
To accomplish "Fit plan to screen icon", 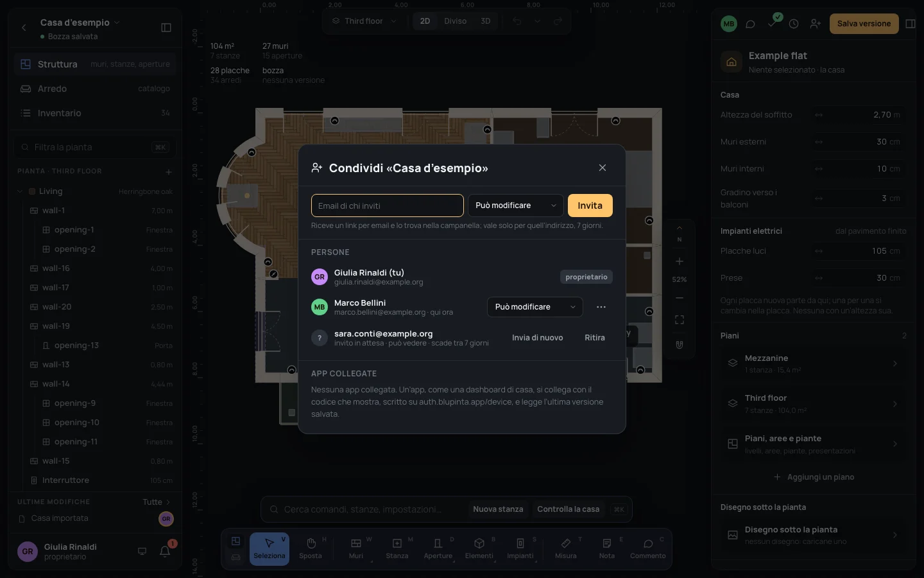I will [680, 320].
